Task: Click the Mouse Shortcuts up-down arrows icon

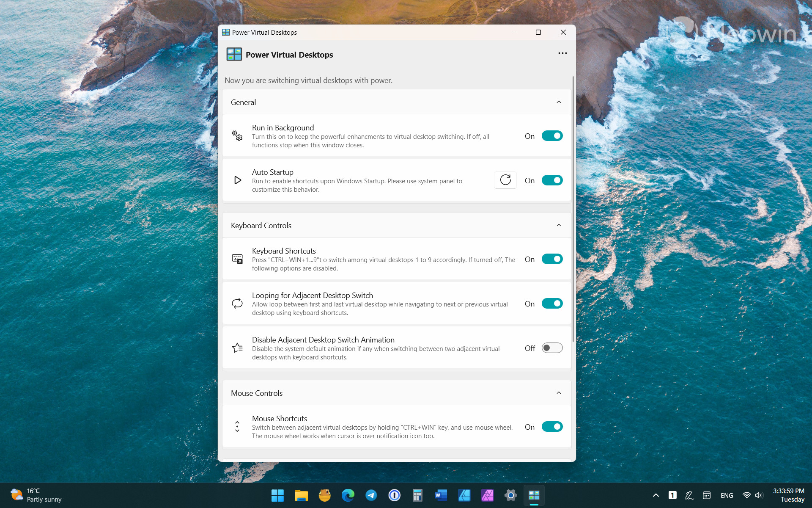Action: [x=237, y=427]
